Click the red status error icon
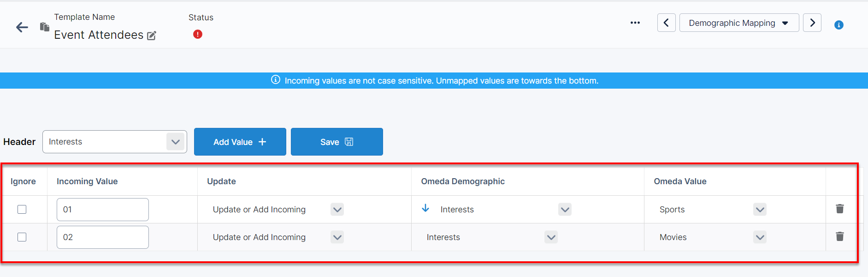 pyautogui.click(x=198, y=34)
